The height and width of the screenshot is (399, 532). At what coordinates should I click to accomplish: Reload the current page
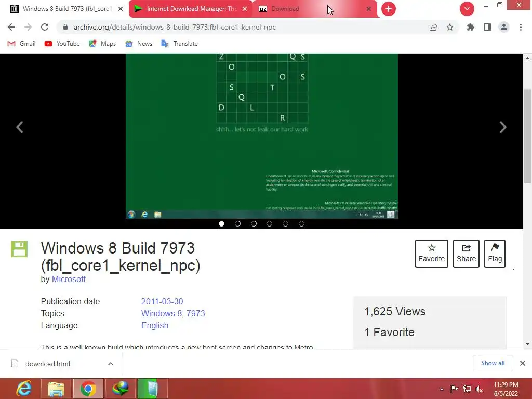[45, 27]
